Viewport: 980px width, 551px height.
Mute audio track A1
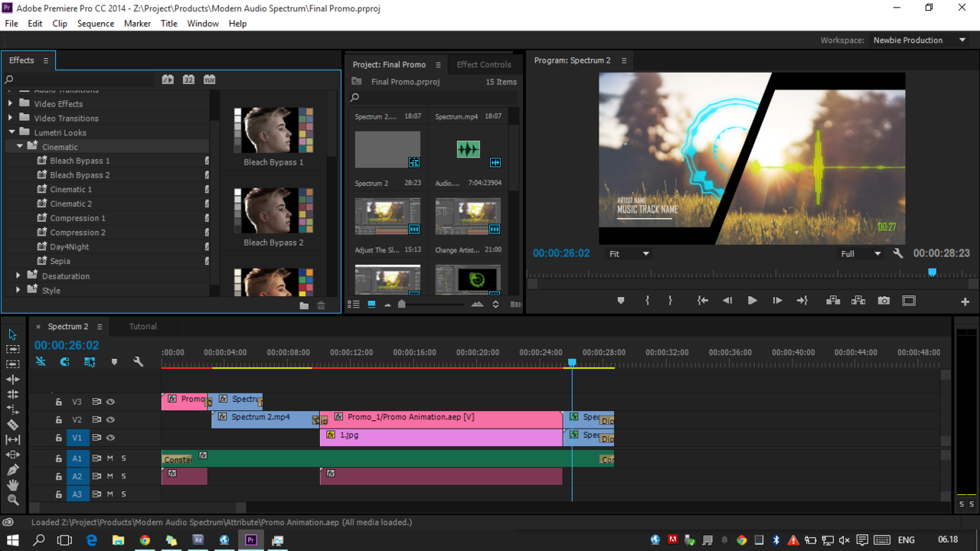click(110, 458)
